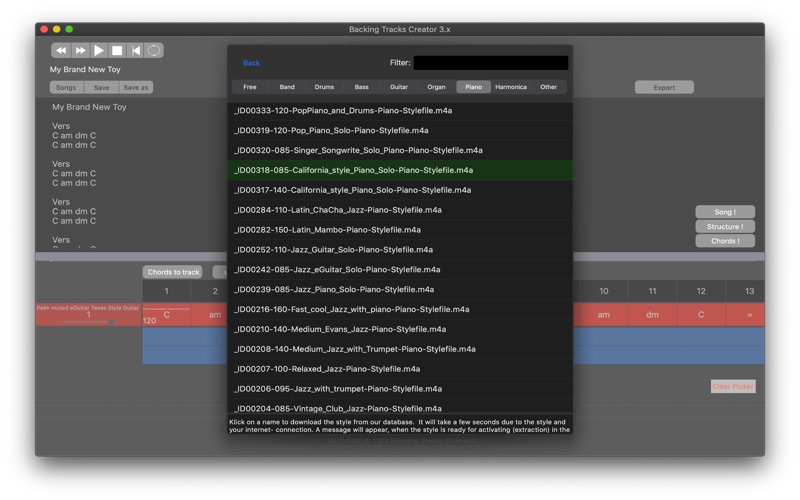Switch to the Bass tab

click(361, 87)
